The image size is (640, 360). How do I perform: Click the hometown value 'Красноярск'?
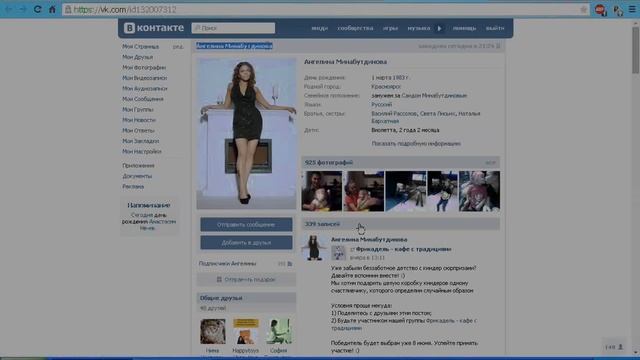[x=386, y=87]
